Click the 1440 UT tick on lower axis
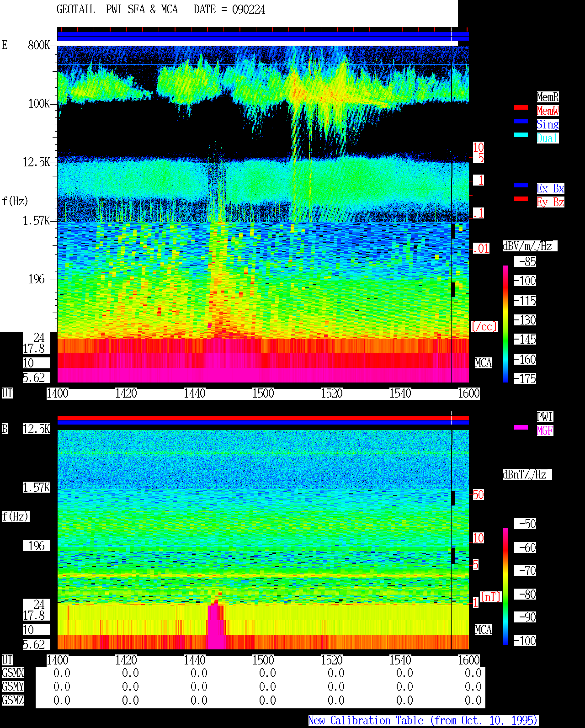Viewport: 585px width, 728px height. (x=195, y=660)
